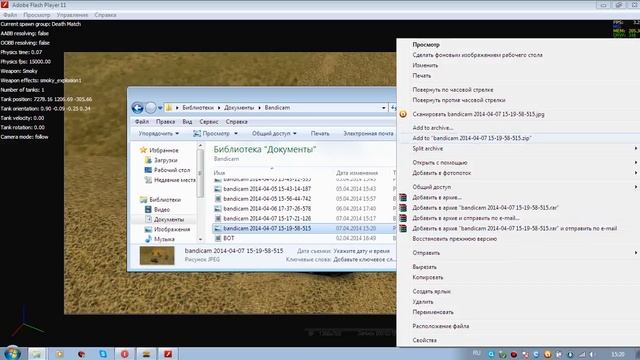
Task: Select Add to archive... in context menu
Action: (x=432, y=128)
